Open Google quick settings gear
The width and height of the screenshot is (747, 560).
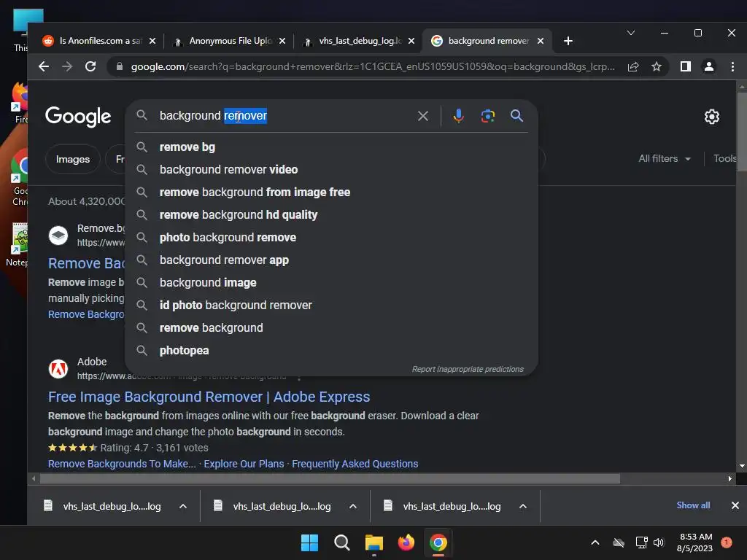[712, 117]
